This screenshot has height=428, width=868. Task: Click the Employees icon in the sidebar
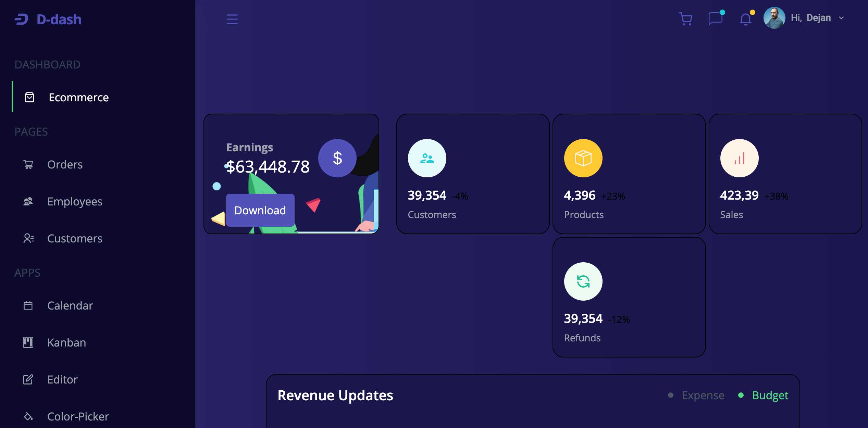click(x=28, y=201)
